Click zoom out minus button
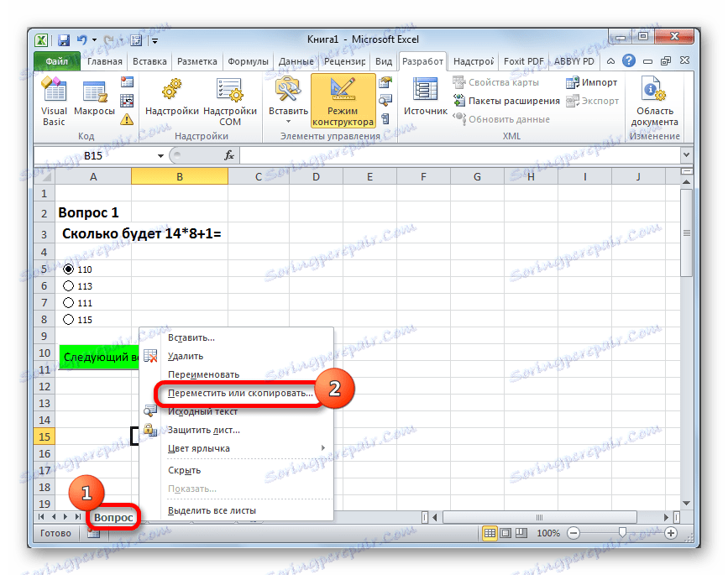Screen dimensions: 728x575 pos(573,533)
